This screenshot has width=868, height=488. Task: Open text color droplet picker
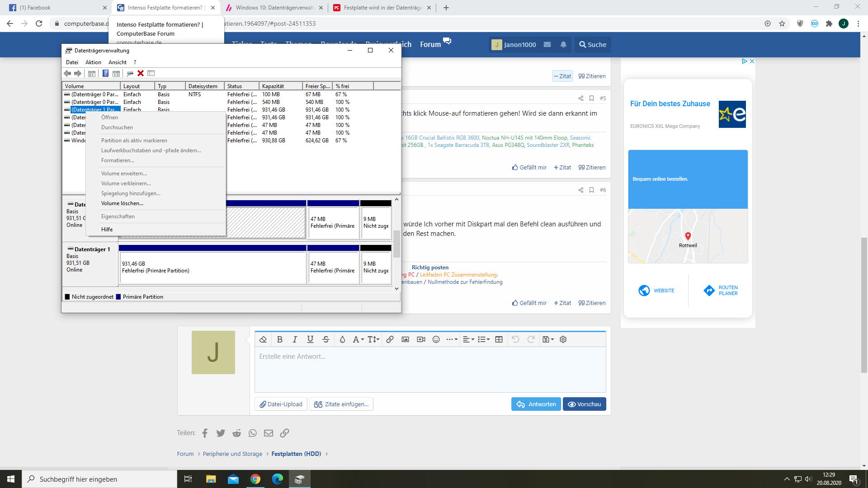(x=342, y=339)
